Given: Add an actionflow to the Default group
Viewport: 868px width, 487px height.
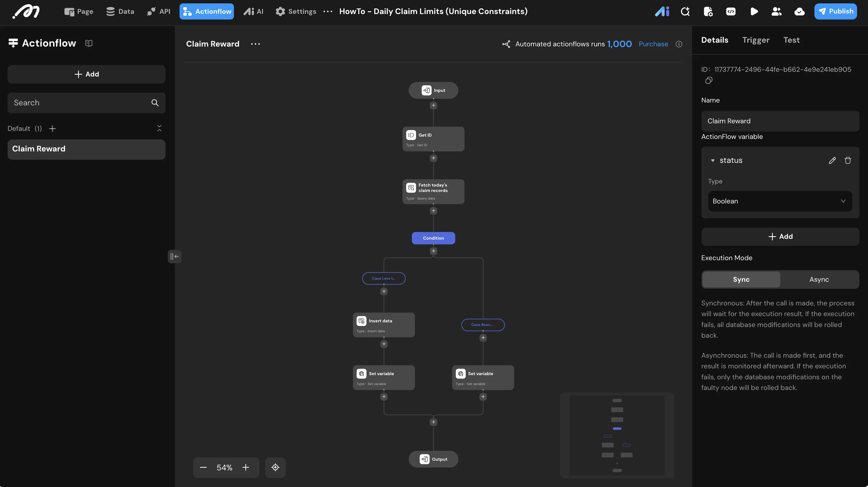Looking at the screenshot, I should coord(52,129).
